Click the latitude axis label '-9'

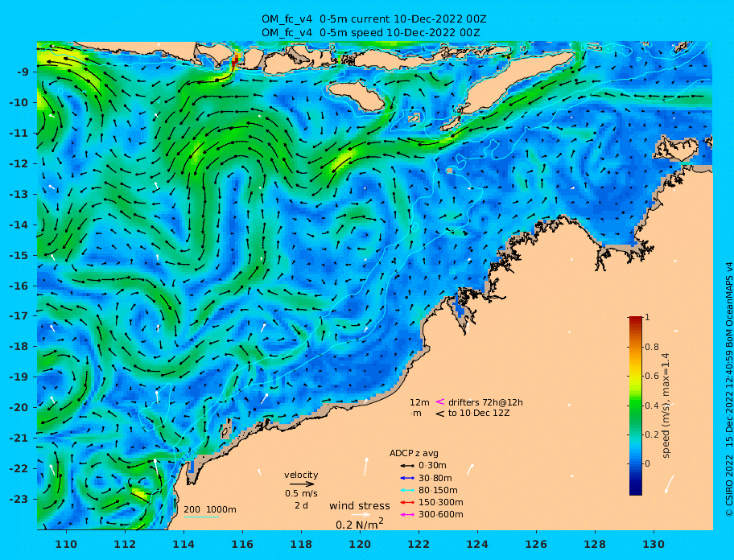tap(23, 72)
